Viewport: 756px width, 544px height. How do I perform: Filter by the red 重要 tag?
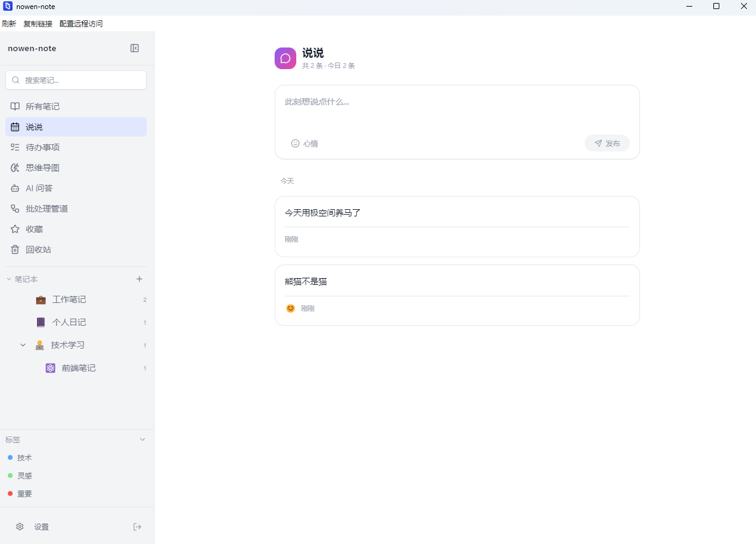tap(24, 494)
